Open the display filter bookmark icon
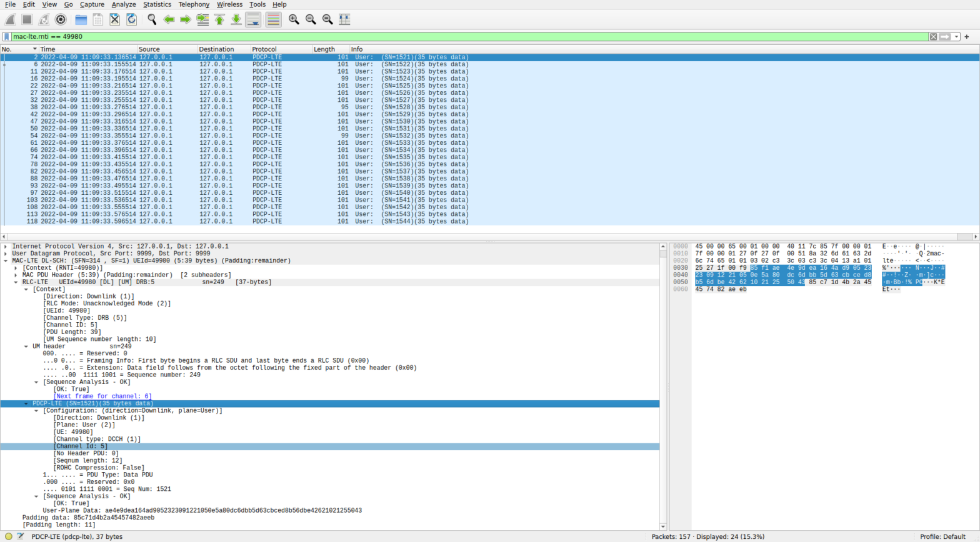This screenshot has height=542, width=980. (7, 37)
